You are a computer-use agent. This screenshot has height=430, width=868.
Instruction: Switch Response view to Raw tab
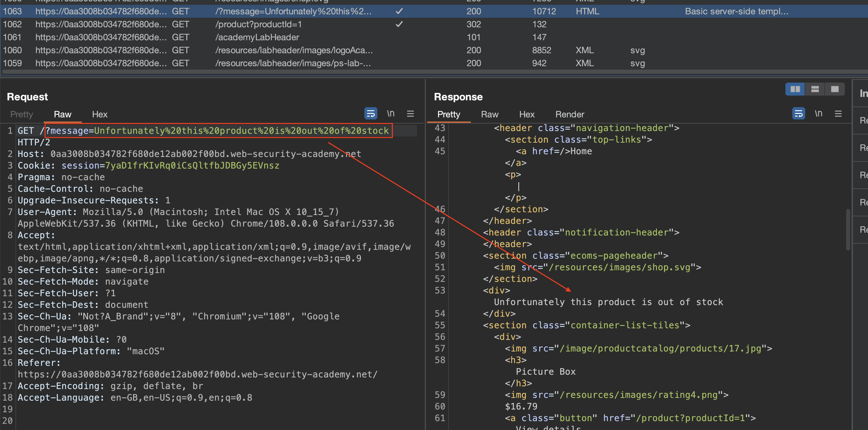(490, 114)
